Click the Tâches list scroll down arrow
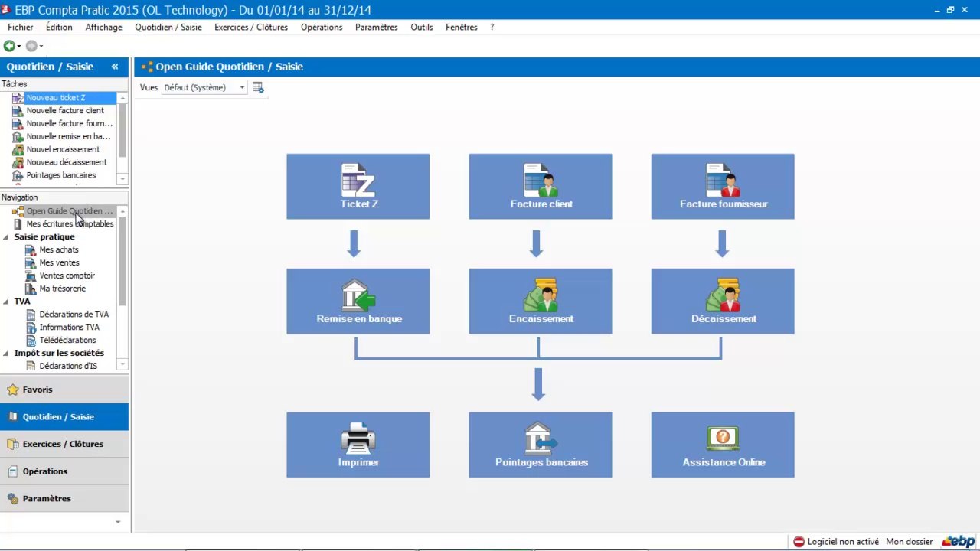 click(122, 179)
